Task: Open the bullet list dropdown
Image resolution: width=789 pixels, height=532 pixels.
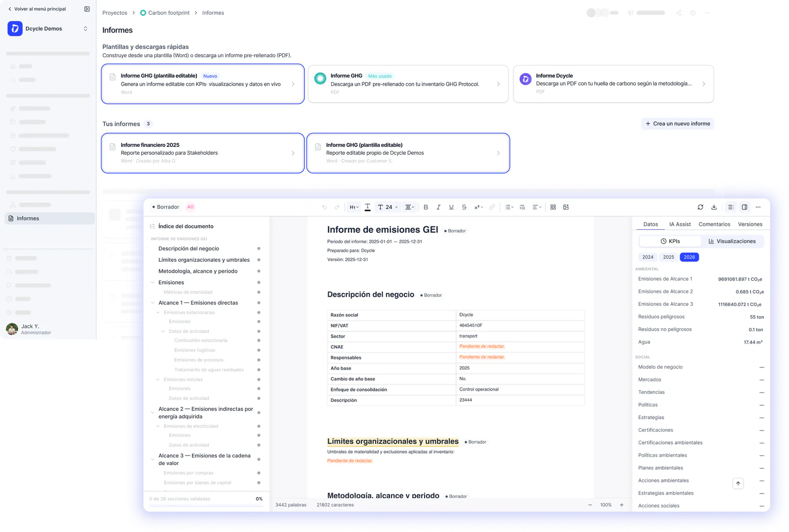Action: click(509, 207)
